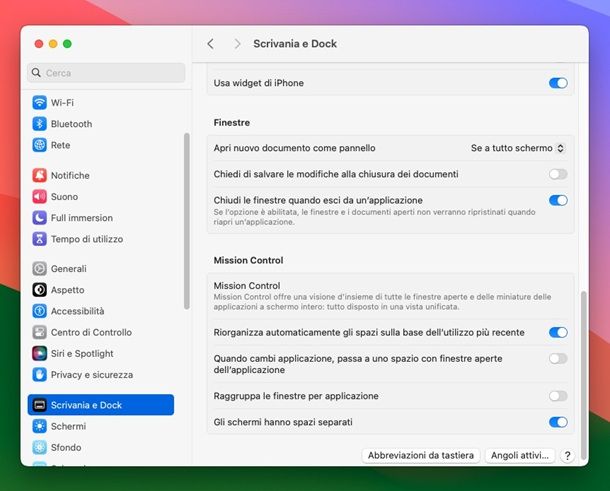The image size is (610, 491).
Task: Select the Centro di Controllo icon
Action: 39,332
